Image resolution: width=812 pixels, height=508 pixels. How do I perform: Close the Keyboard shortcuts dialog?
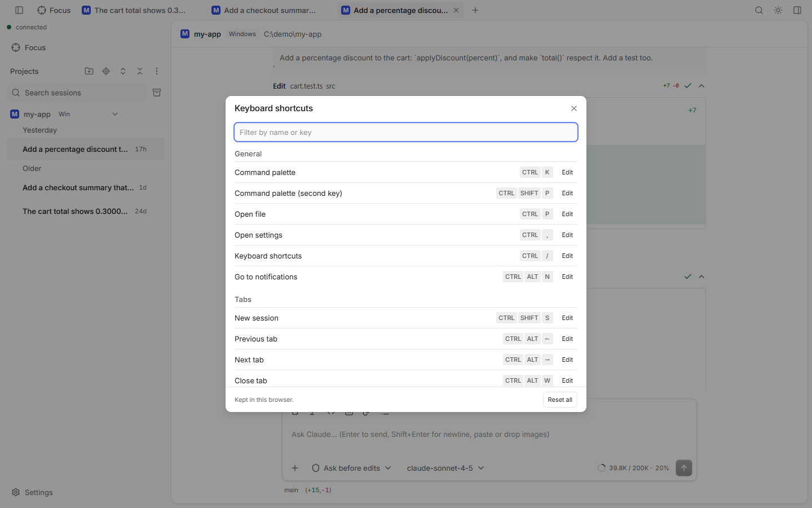(574, 108)
